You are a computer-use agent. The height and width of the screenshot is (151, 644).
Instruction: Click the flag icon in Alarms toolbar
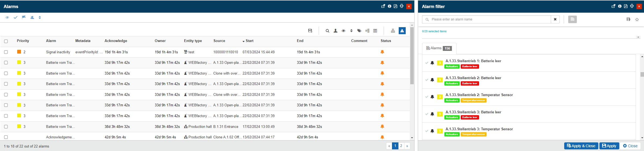(24, 17)
